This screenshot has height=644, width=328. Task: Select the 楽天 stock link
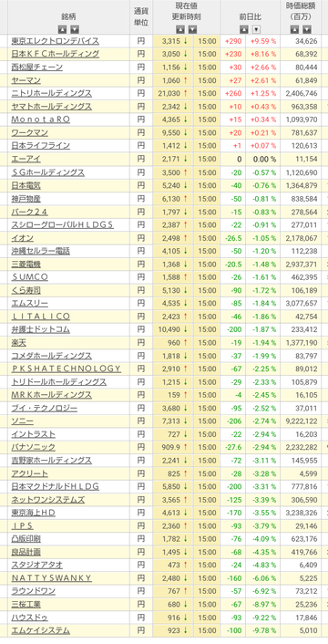[18, 343]
